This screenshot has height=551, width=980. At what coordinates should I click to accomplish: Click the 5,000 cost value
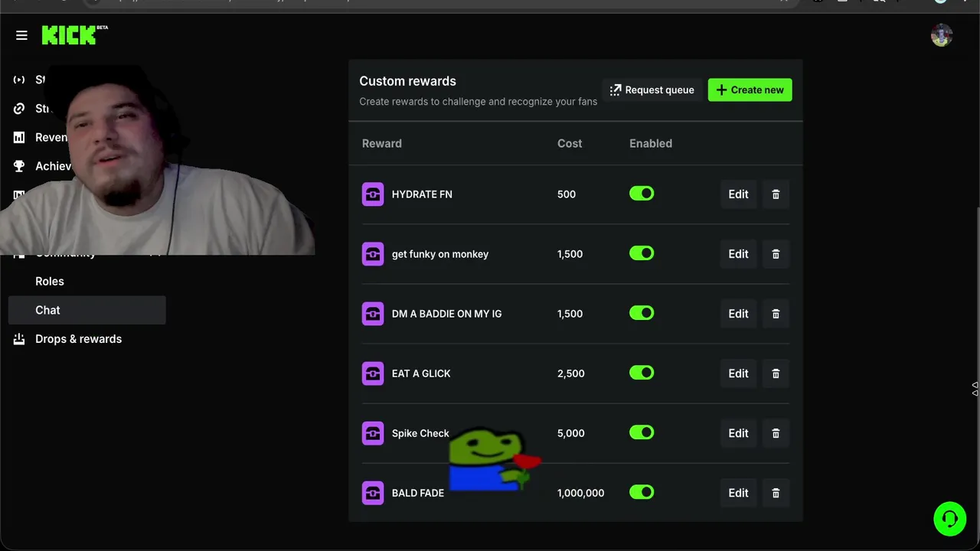[x=571, y=433]
